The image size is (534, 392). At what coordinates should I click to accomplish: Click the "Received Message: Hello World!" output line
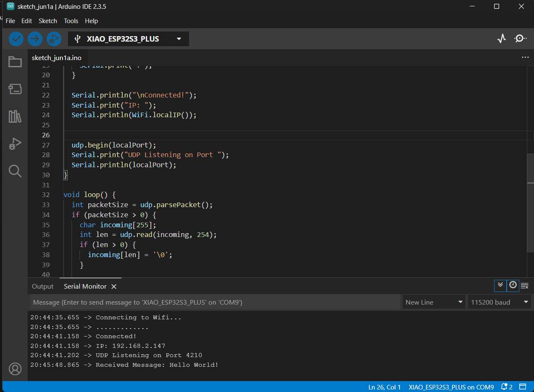tap(124, 365)
